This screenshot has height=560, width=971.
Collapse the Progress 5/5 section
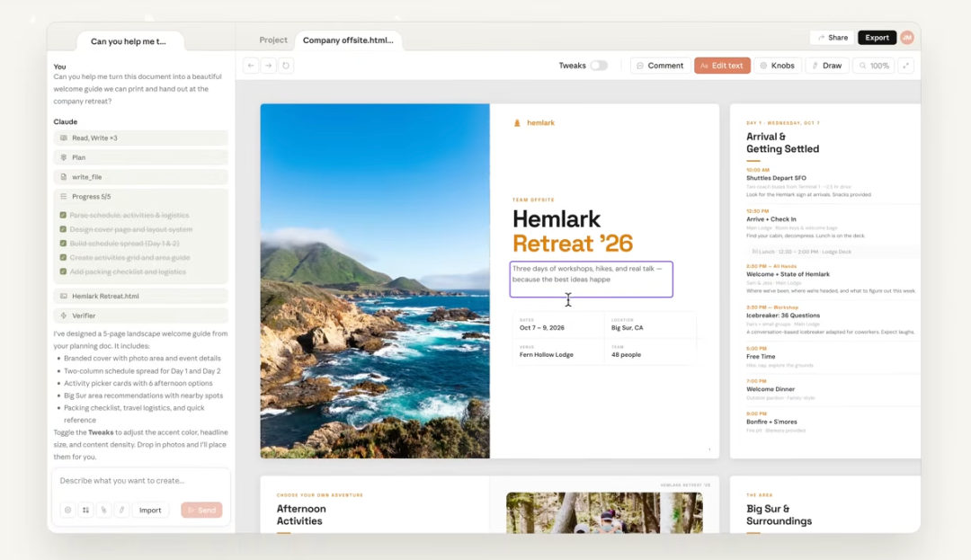140,196
